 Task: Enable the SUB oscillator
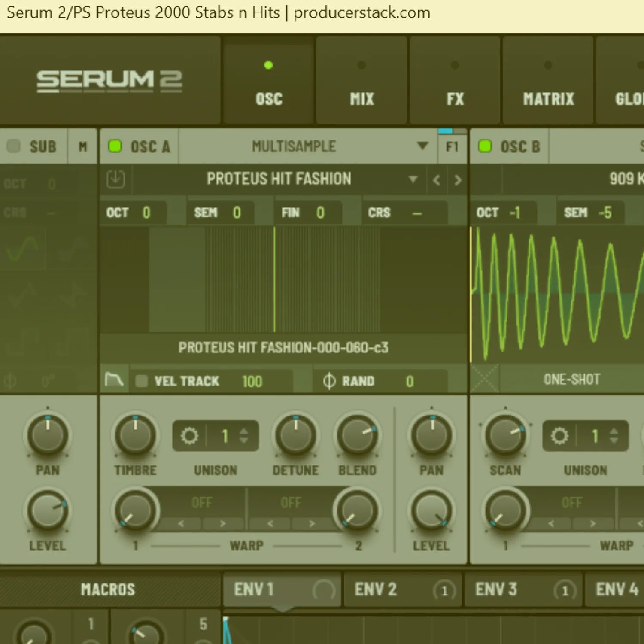click(14, 146)
